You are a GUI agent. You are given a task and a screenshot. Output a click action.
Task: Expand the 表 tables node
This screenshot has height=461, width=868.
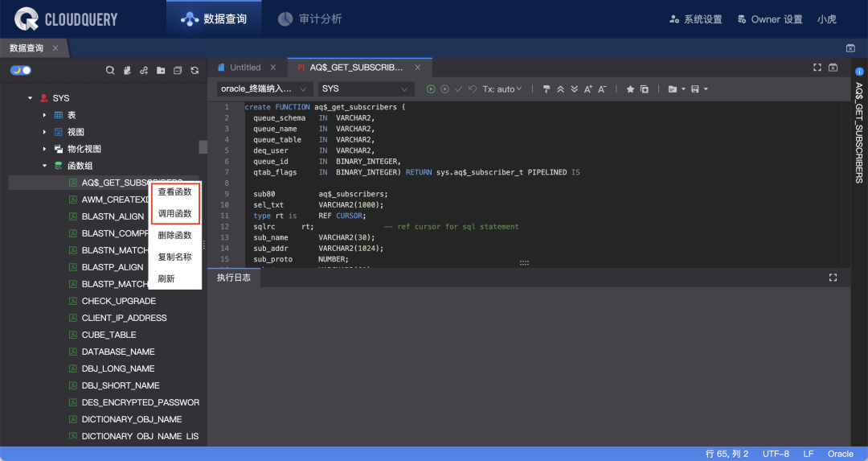click(44, 115)
